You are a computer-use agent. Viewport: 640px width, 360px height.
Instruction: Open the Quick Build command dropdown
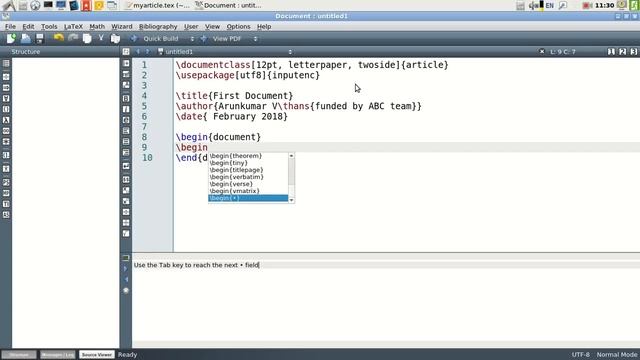click(x=192, y=39)
